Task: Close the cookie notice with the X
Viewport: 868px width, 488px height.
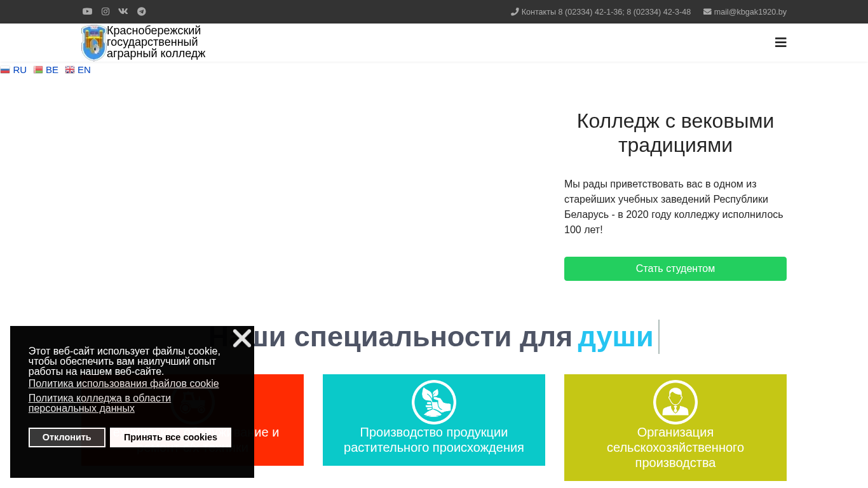Action: point(242,338)
